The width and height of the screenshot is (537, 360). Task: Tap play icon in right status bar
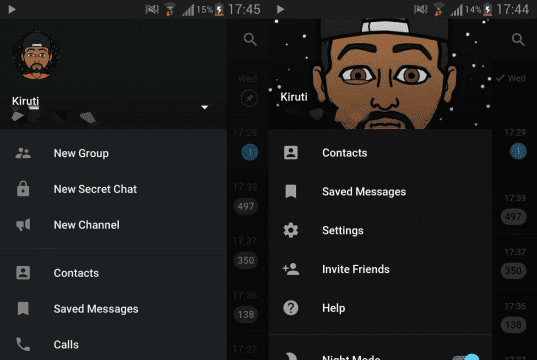tap(280, 9)
